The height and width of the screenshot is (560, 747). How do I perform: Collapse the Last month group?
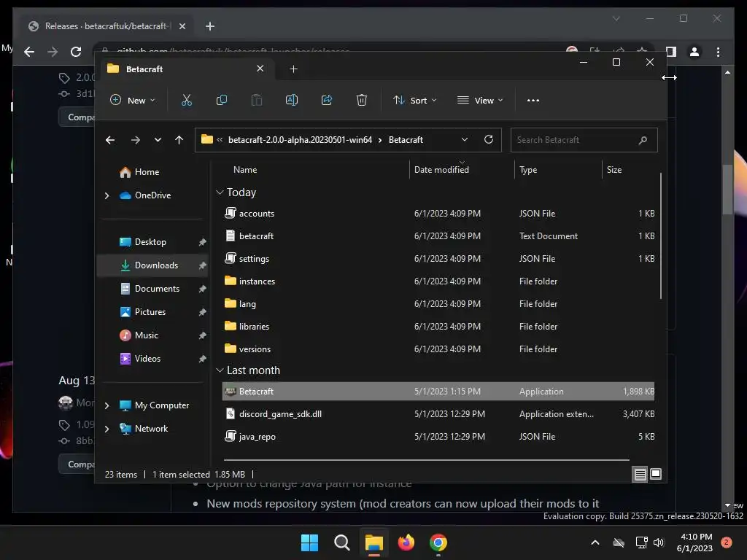click(x=220, y=370)
